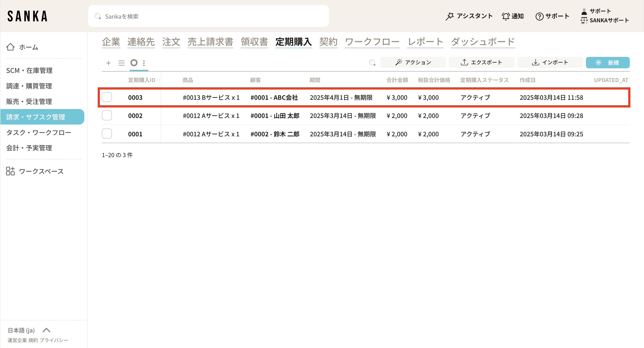Open the three-dot view options menu
644x348 pixels.
[144, 63]
